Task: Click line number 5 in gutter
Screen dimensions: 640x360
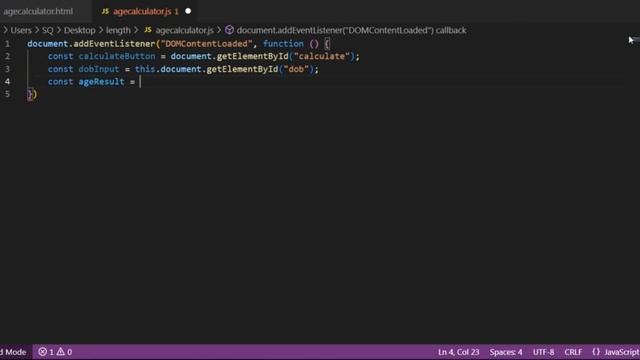Action: pyautogui.click(x=7, y=94)
